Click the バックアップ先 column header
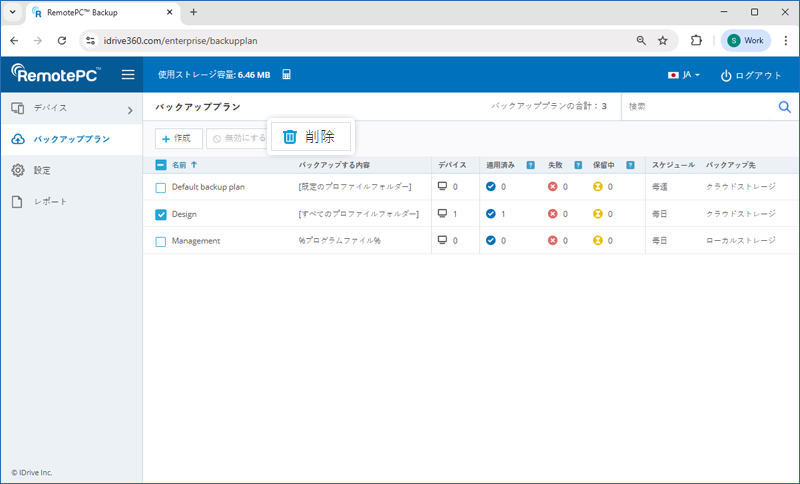 (731, 165)
